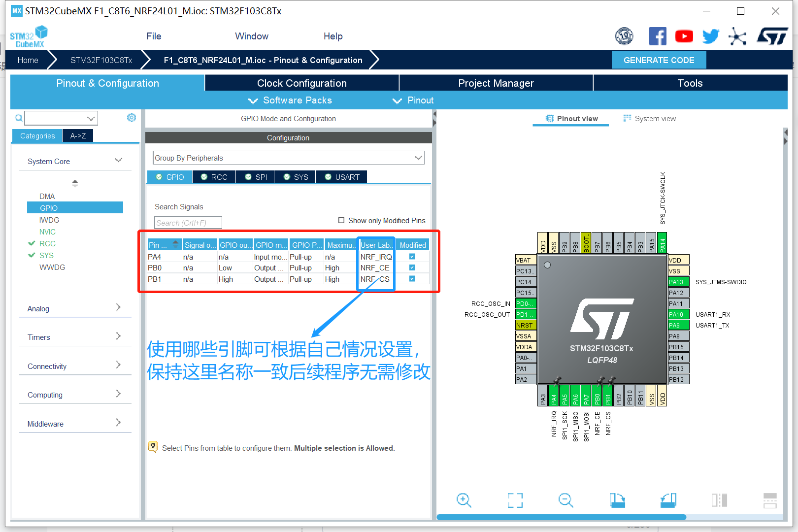Switch to Pinout view
Viewport: 798px width, 532px height.
tap(570, 118)
